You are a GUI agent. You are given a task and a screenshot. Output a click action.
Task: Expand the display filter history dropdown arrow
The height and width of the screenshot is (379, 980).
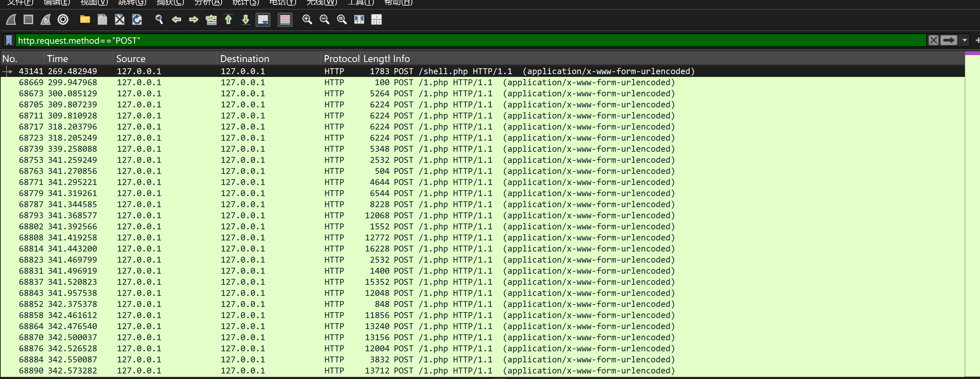964,41
